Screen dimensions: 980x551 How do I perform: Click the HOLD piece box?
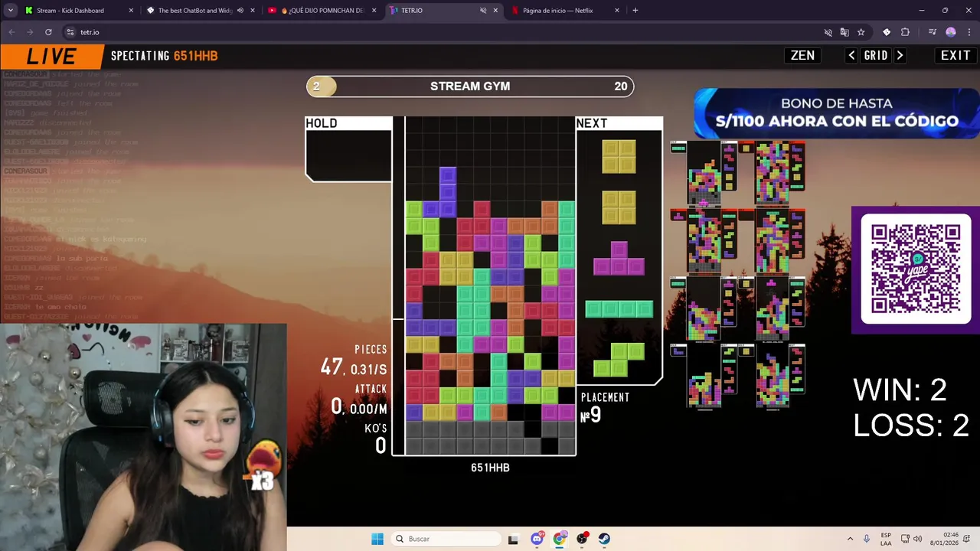pyautogui.click(x=348, y=149)
